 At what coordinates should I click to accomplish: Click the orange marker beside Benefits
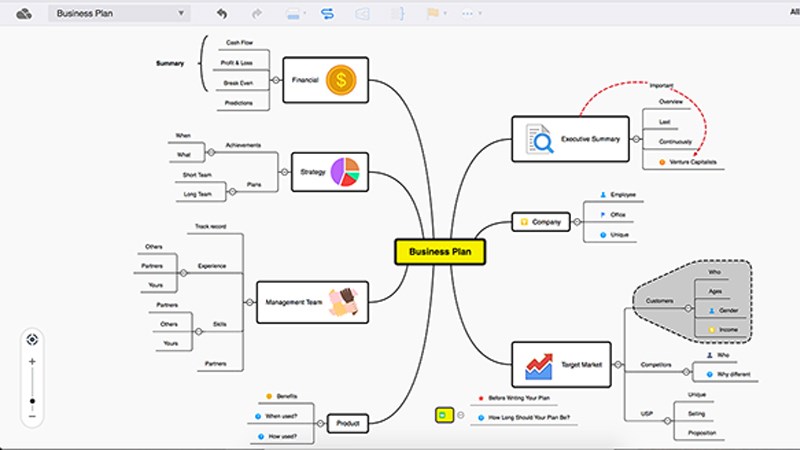(x=269, y=396)
